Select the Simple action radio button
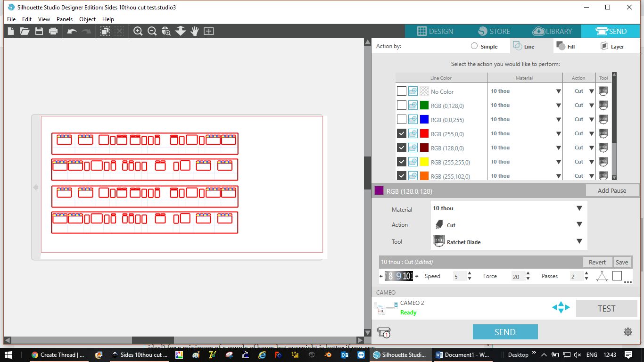This screenshot has height=362, width=644. [x=474, y=46]
